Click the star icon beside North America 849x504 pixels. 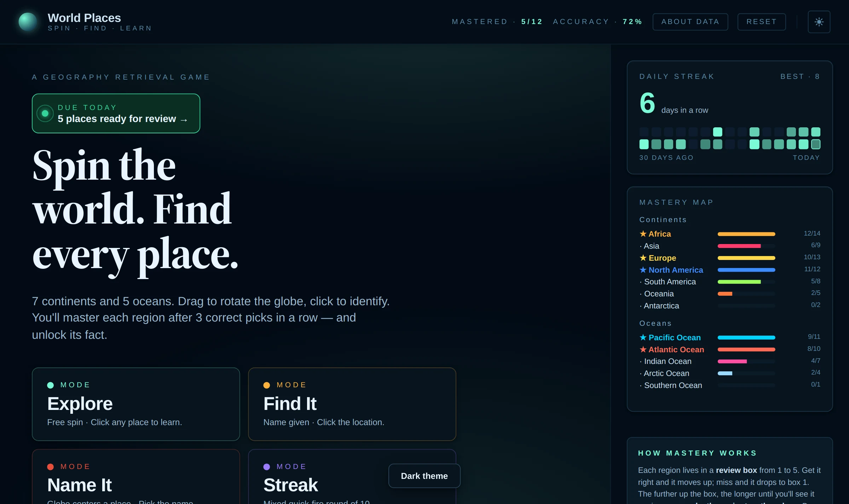click(x=643, y=270)
